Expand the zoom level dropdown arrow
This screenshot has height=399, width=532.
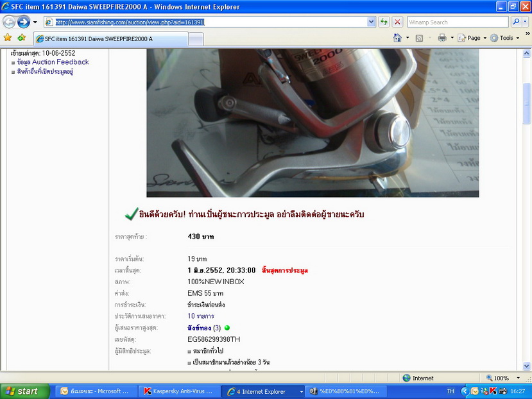click(518, 378)
